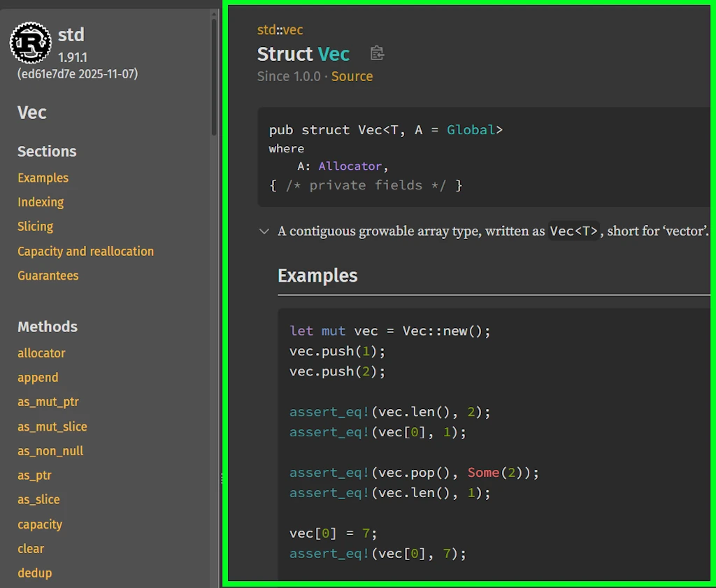Go to the dedup method
Image resolution: width=716 pixels, height=588 pixels.
point(35,573)
